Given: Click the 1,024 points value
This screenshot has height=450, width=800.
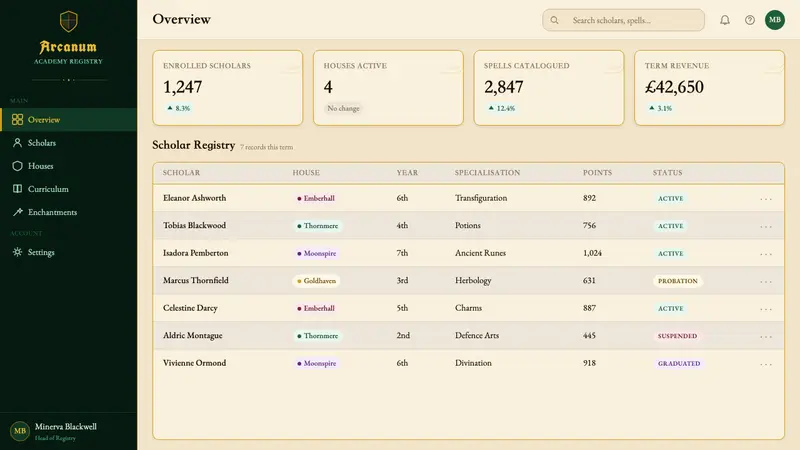Looking at the screenshot, I should coord(592,253).
